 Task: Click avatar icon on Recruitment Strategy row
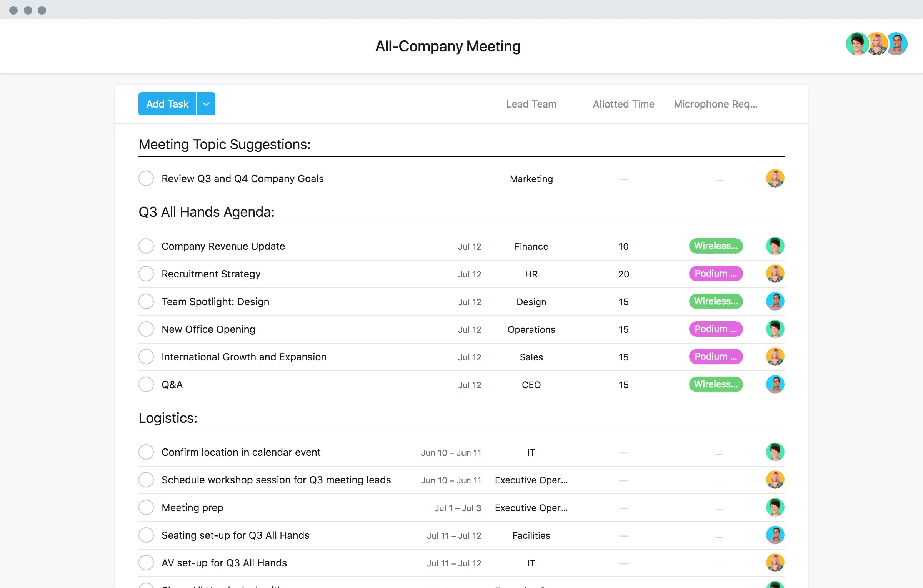[x=775, y=274]
